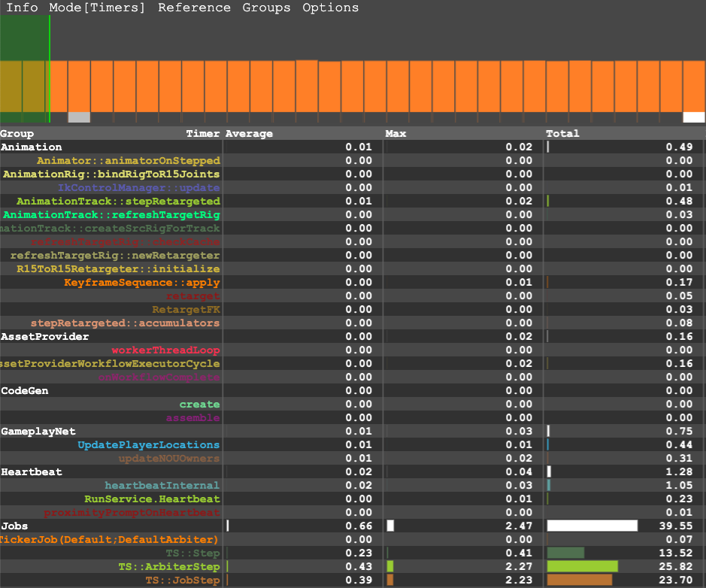Open the Groups menu

point(266,8)
